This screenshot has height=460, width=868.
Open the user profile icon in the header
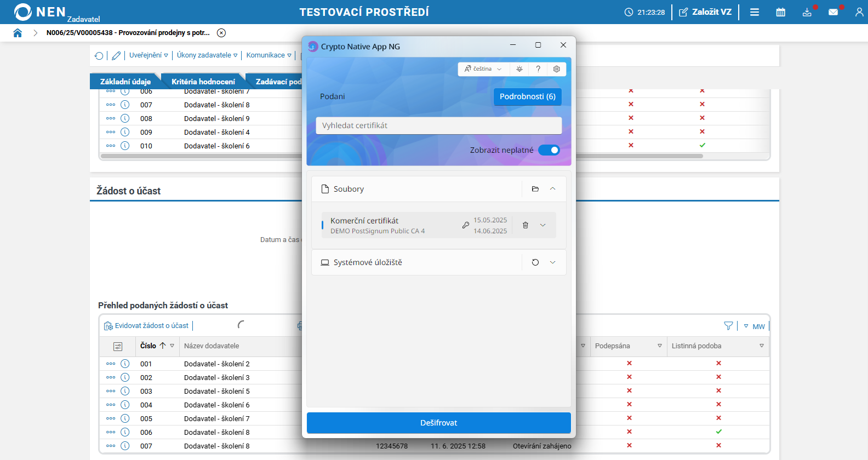click(859, 12)
